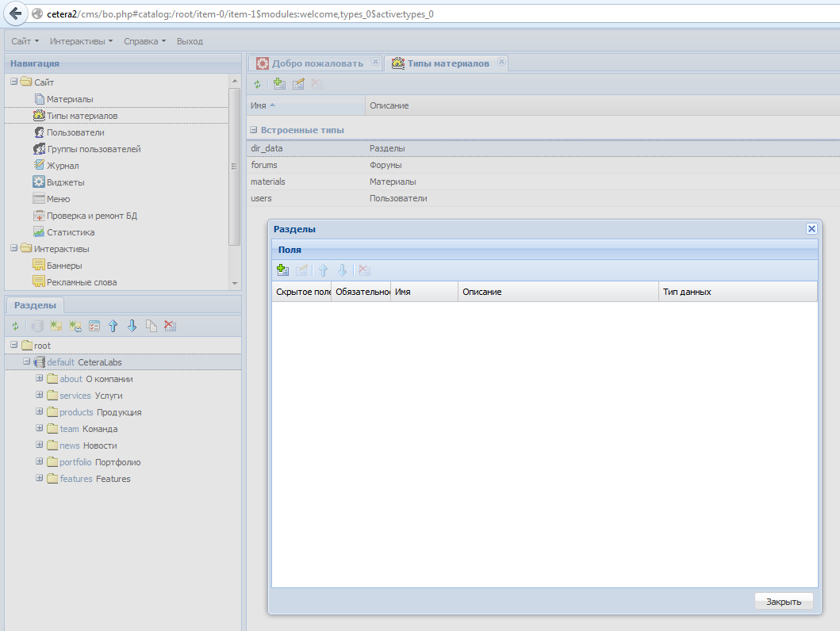Click the Виджеты gear icon
The height and width of the screenshot is (631, 840).
click(39, 182)
